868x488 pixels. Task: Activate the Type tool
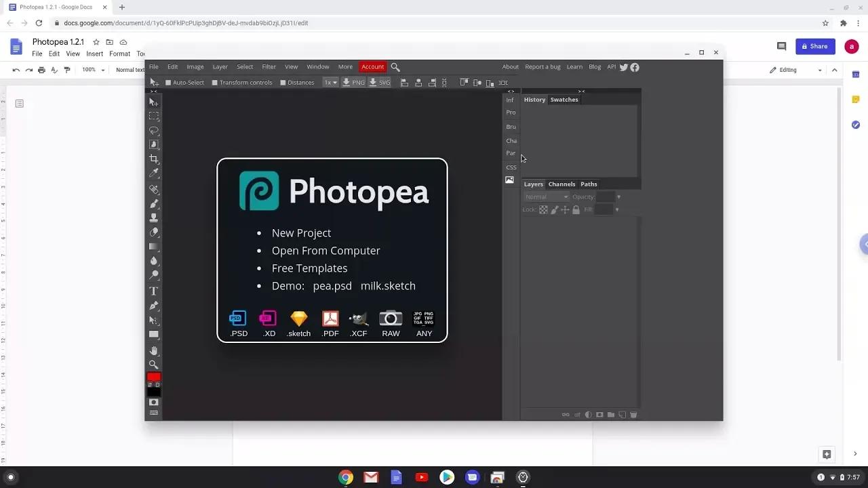point(154,291)
